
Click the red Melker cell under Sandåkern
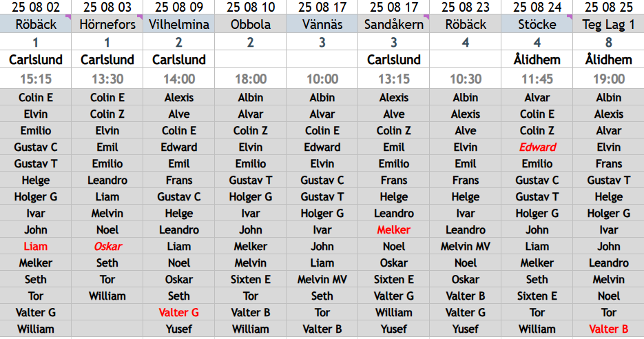click(394, 229)
